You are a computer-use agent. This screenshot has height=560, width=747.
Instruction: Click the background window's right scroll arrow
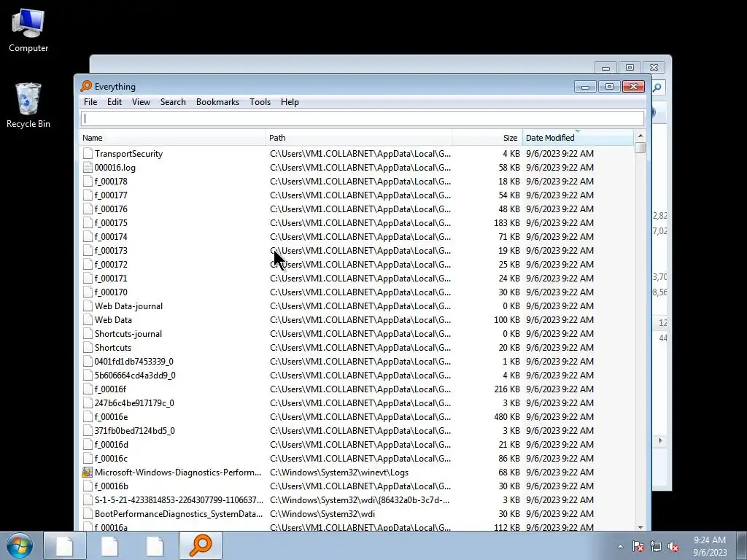pyautogui.click(x=660, y=440)
